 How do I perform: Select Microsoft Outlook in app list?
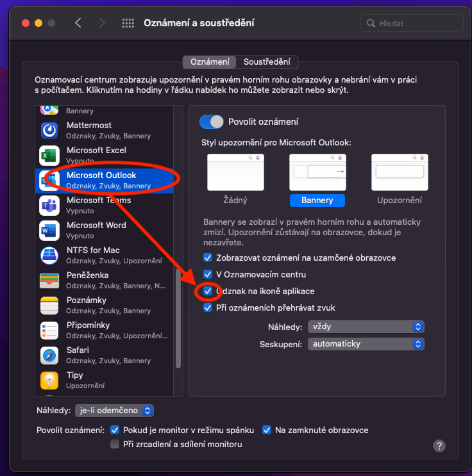click(105, 181)
